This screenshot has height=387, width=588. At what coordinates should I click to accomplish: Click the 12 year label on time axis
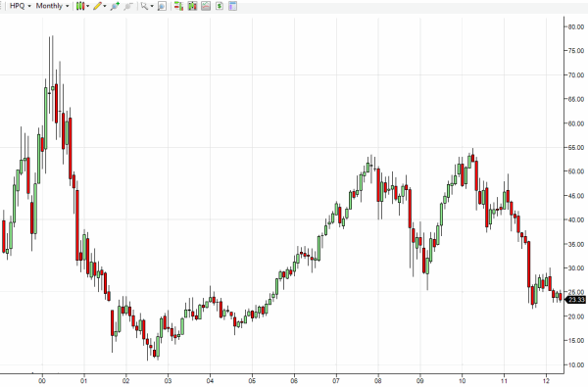point(546,381)
